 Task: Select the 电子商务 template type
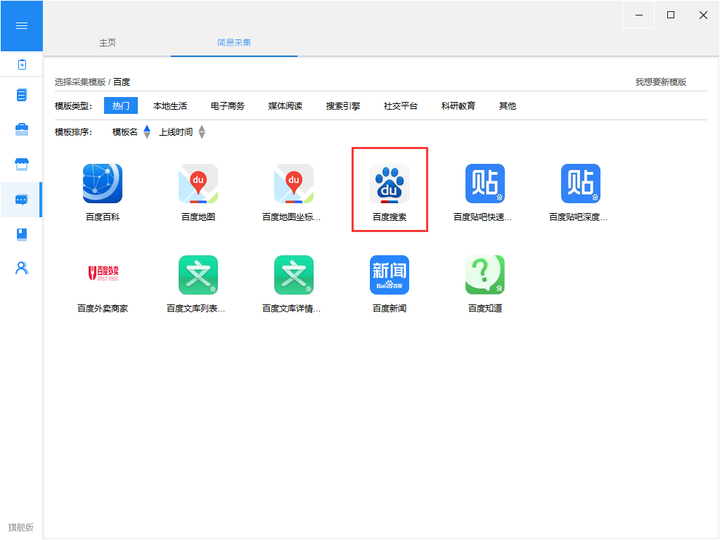pyautogui.click(x=227, y=106)
